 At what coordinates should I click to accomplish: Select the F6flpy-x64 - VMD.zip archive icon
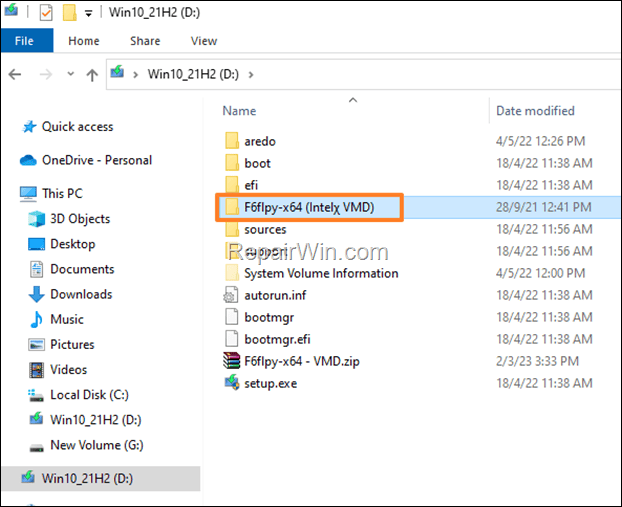click(232, 361)
